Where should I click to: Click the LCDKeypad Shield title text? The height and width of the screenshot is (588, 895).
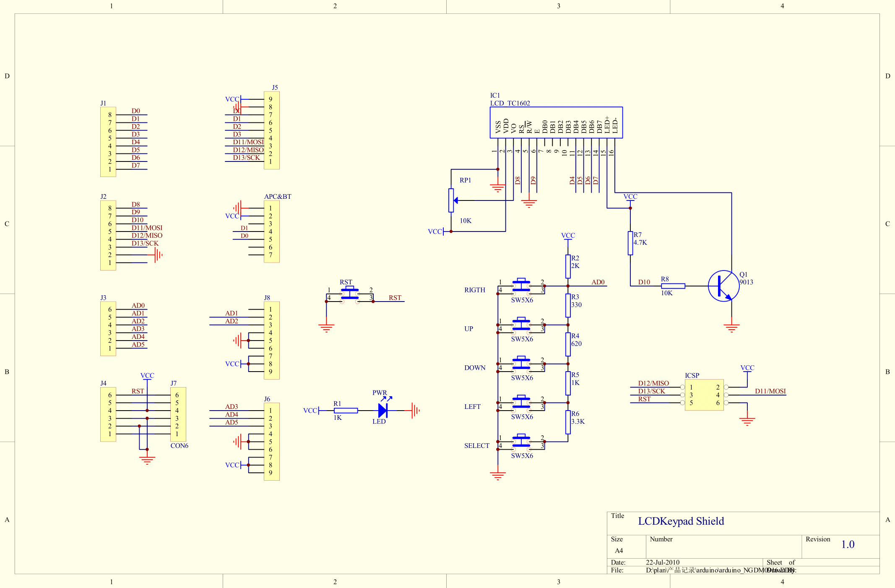coord(681,521)
